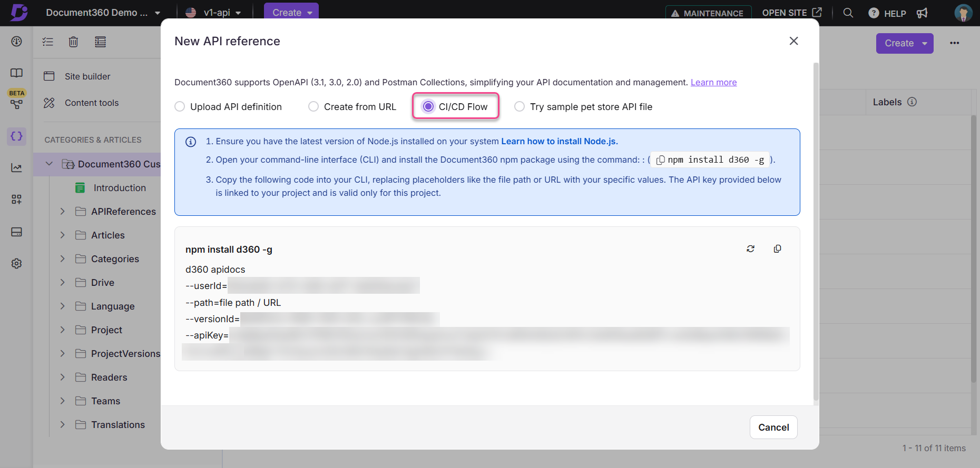Image resolution: width=980 pixels, height=468 pixels.
Task: Click the MAINTENANCE status button
Action: (708, 13)
